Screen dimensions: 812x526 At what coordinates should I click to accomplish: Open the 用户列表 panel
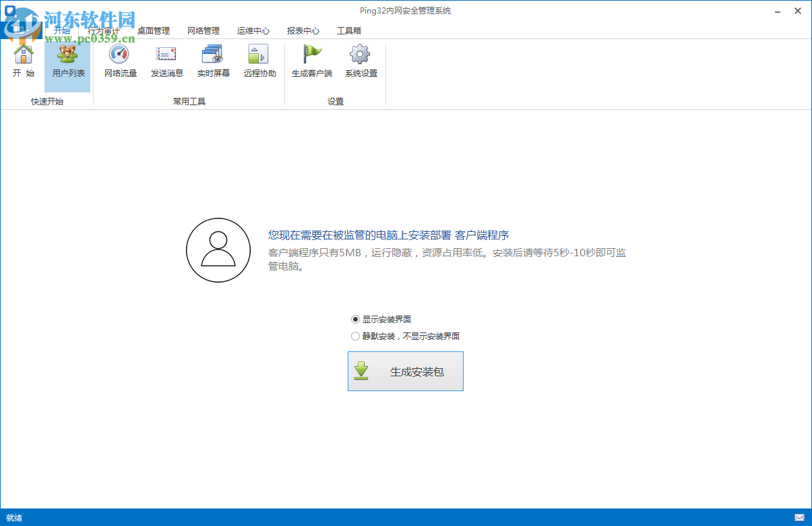pyautogui.click(x=67, y=61)
